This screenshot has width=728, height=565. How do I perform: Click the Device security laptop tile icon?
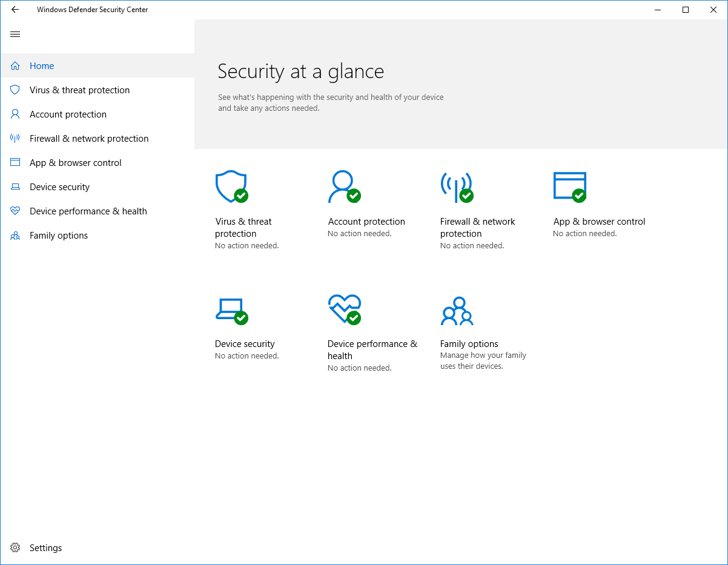coord(231,309)
